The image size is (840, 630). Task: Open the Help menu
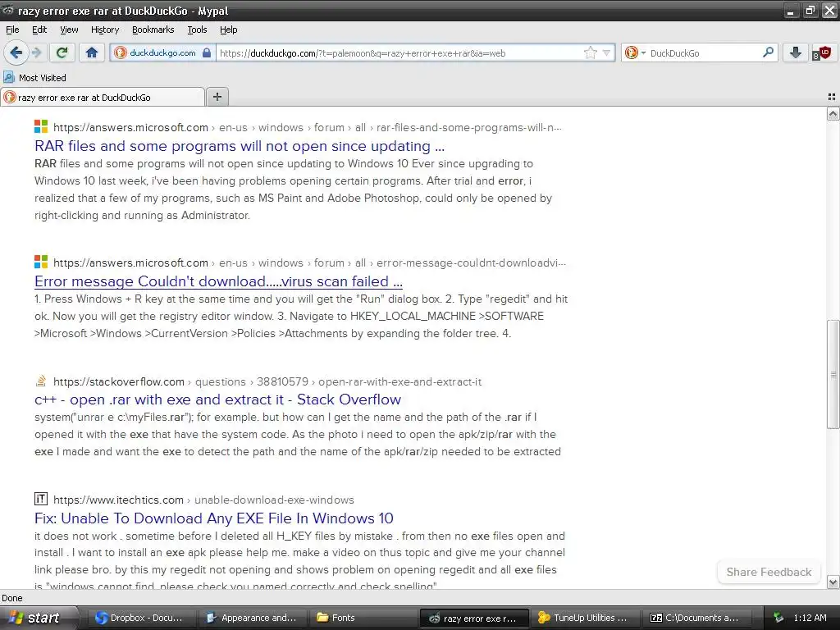[x=228, y=30]
